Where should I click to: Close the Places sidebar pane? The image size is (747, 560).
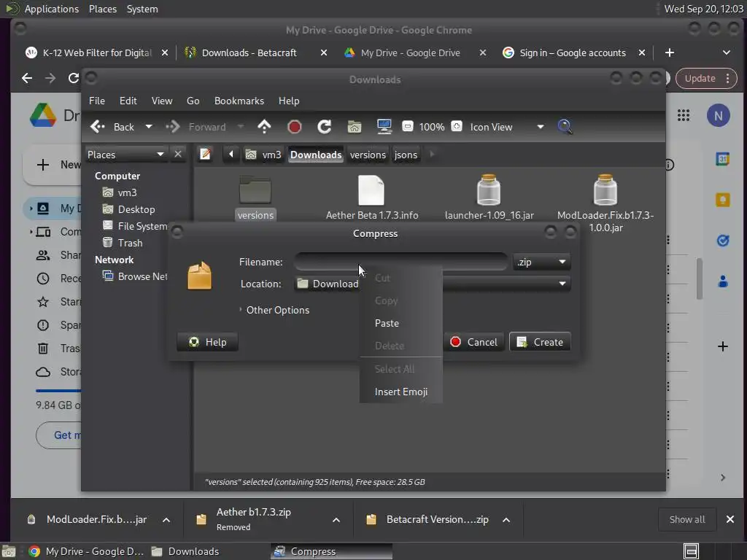tap(178, 155)
